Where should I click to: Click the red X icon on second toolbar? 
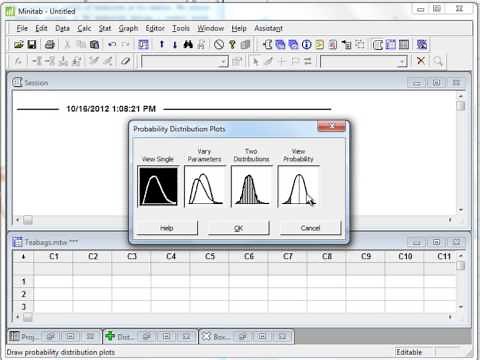421,61
